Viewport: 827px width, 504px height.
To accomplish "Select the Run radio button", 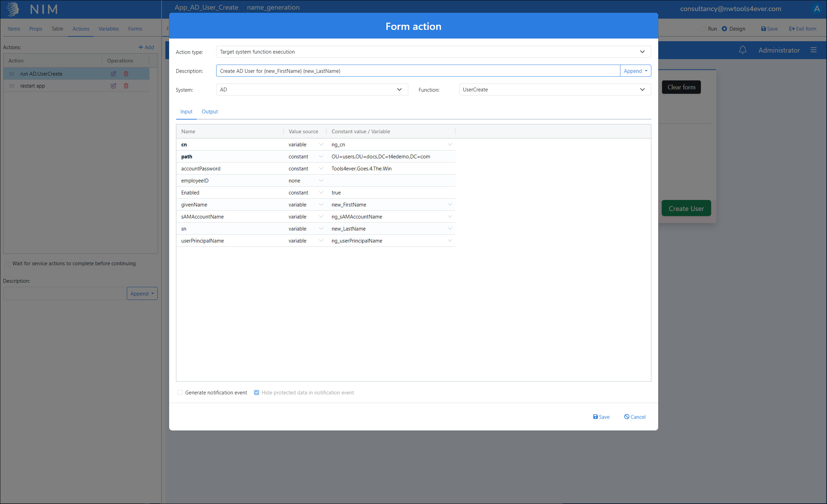I will (703, 29).
